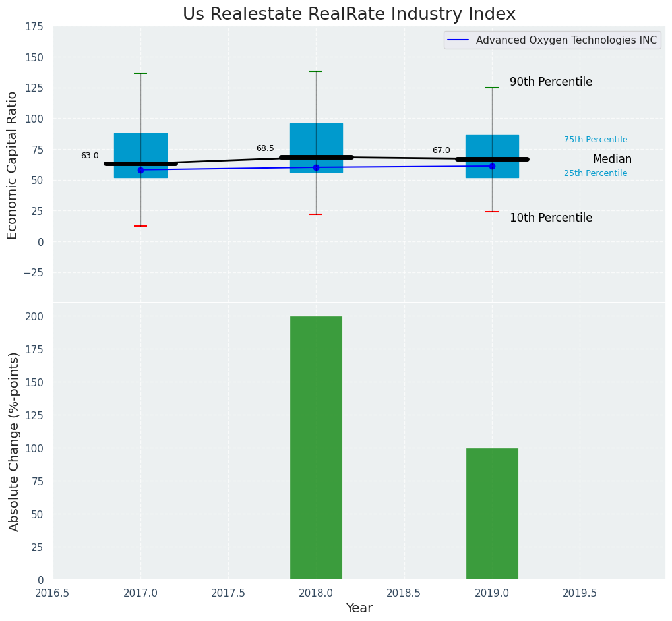This screenshot has height=621, width=672.
Task: Click the '75th Percentile' label
Action: click(x=596, y=140)
